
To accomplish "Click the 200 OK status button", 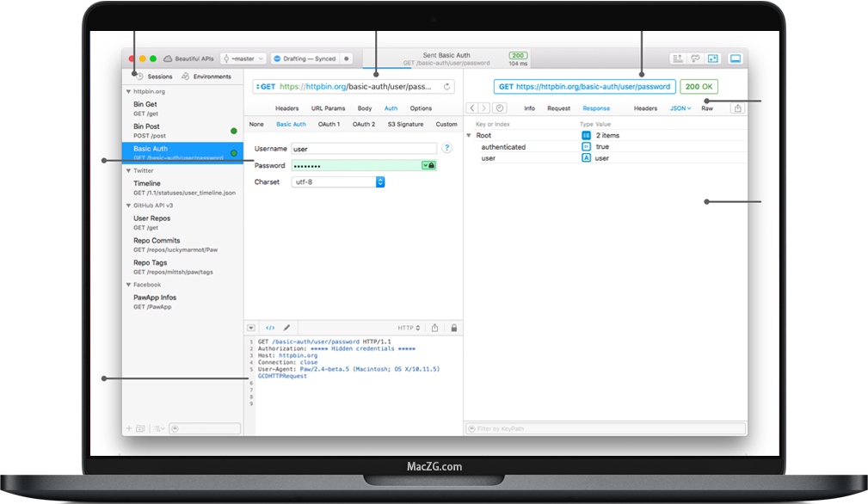I will point(699,87).
